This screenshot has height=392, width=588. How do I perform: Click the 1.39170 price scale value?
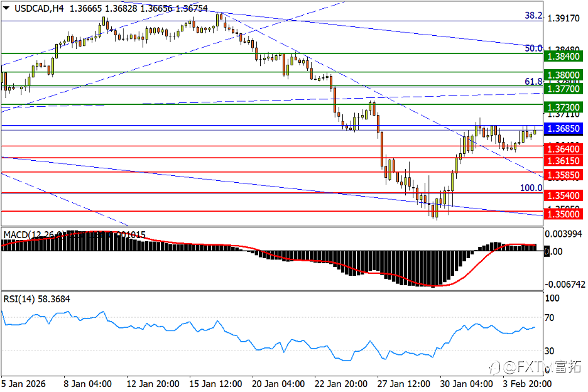tap(563, 18)
